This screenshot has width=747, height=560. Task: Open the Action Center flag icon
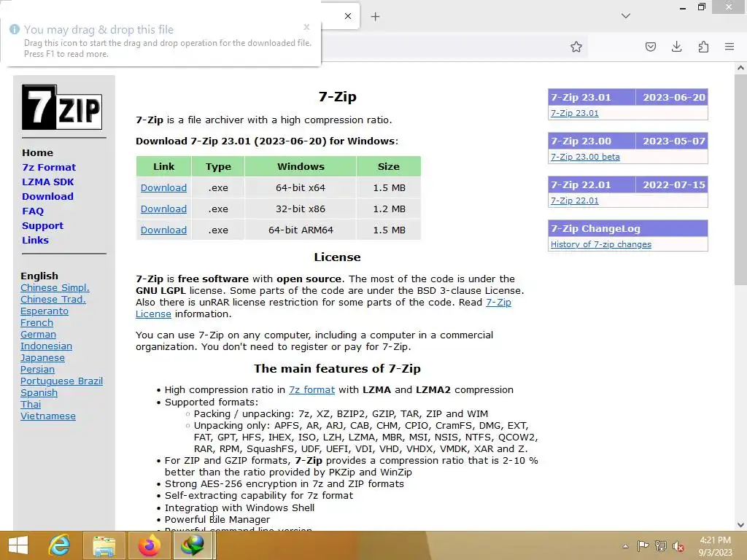click(643, 546)
